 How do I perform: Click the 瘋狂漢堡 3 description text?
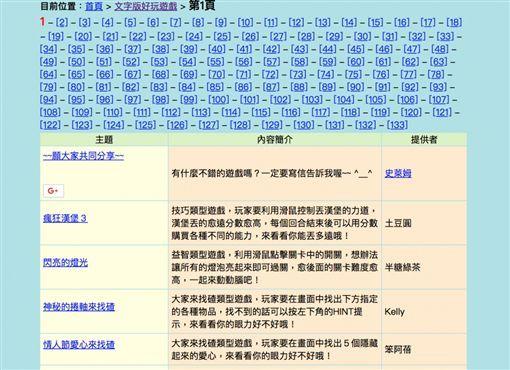click(x=275, y=223)
